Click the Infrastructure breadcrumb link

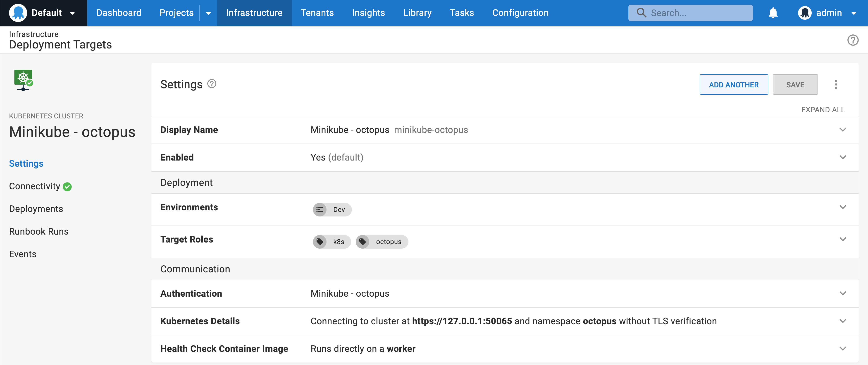pyautogui.click(x=34, y=34)
